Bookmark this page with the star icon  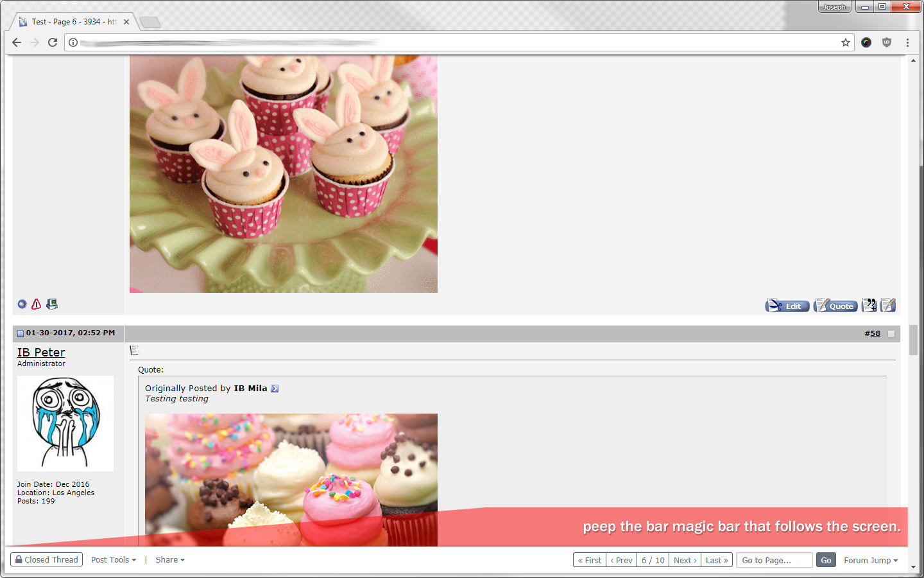[x=846, y=42]
